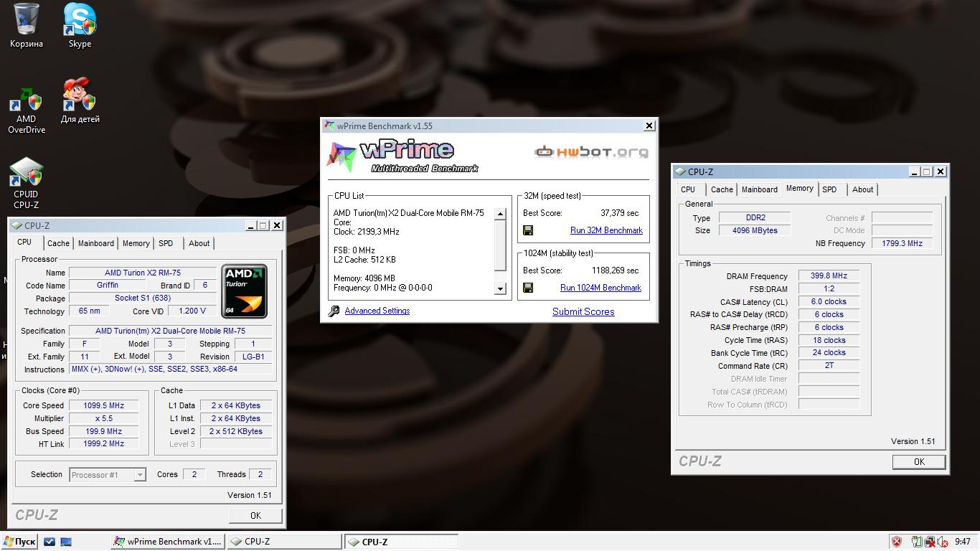Click the save icon for the 32M score
This screenshot has width=980, height=551.
pos(528,230)
